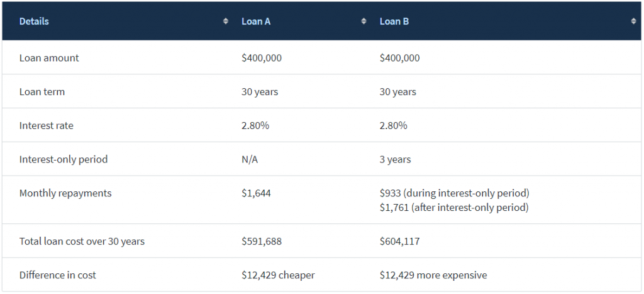644x294 pixels.
Task: Click the Loan B column sort arrows
Action: (633, 21)
